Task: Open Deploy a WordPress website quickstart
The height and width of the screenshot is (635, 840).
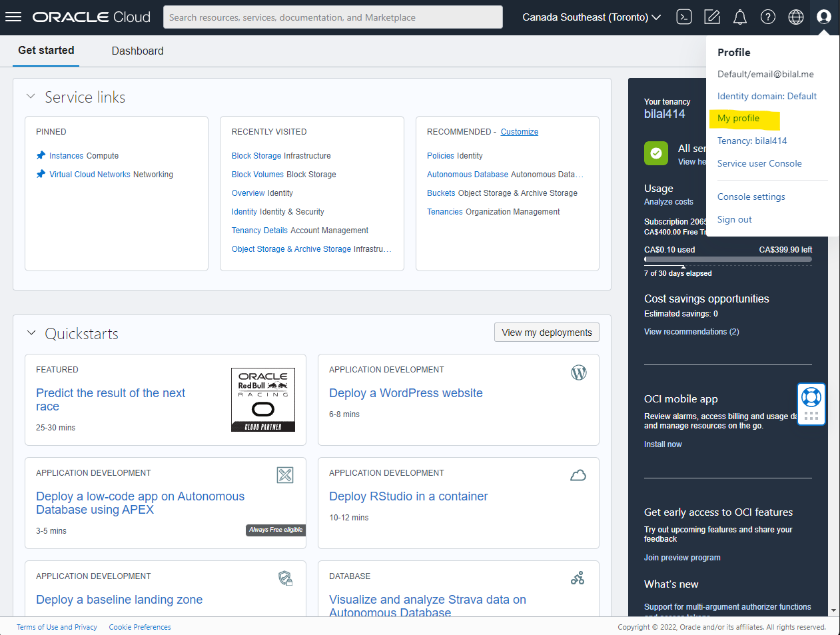Action: [406, 393]
